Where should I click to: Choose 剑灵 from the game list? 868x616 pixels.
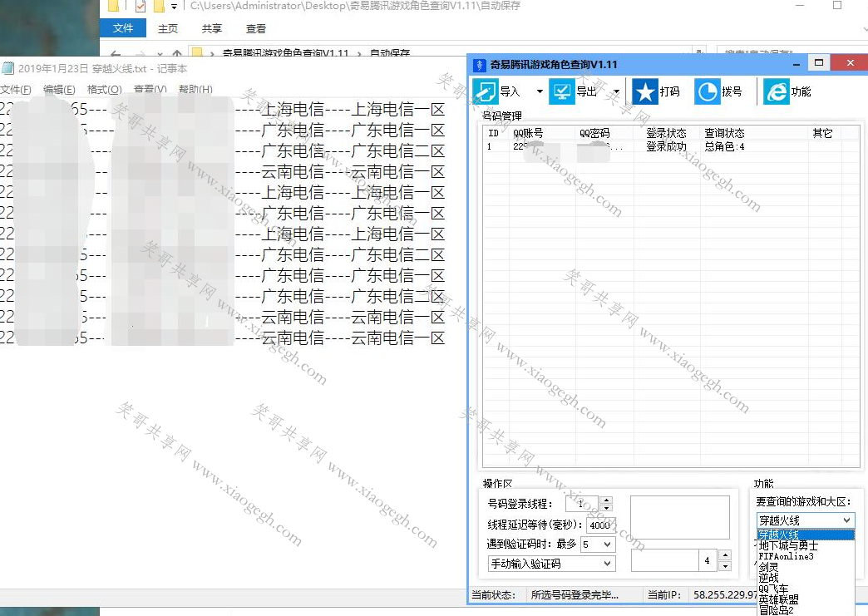[806, 567]
